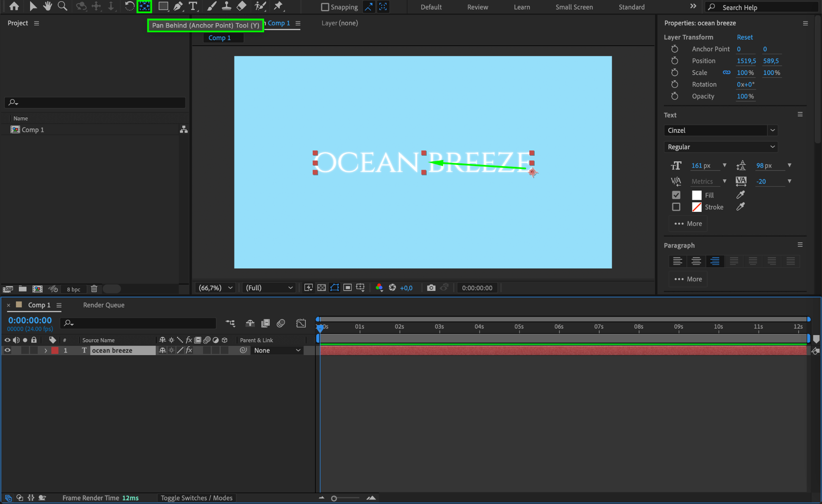Switch to the Render Queue tab

(104, 305)
